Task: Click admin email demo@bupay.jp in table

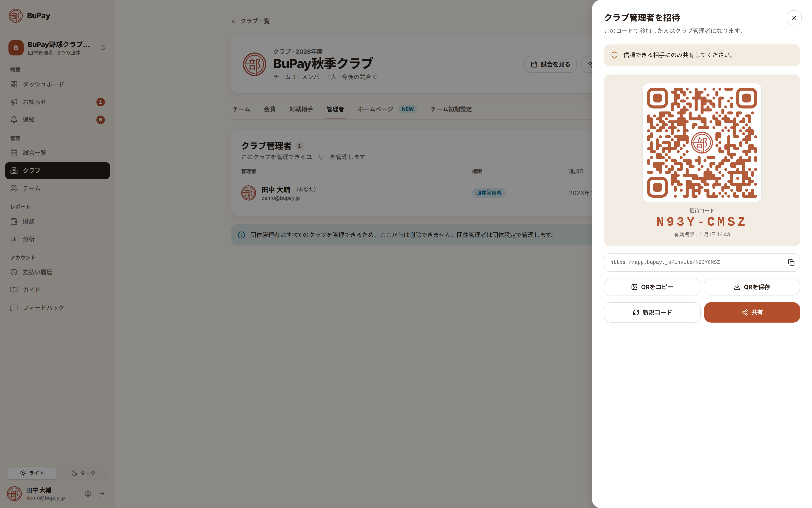Action: [281, 198]
